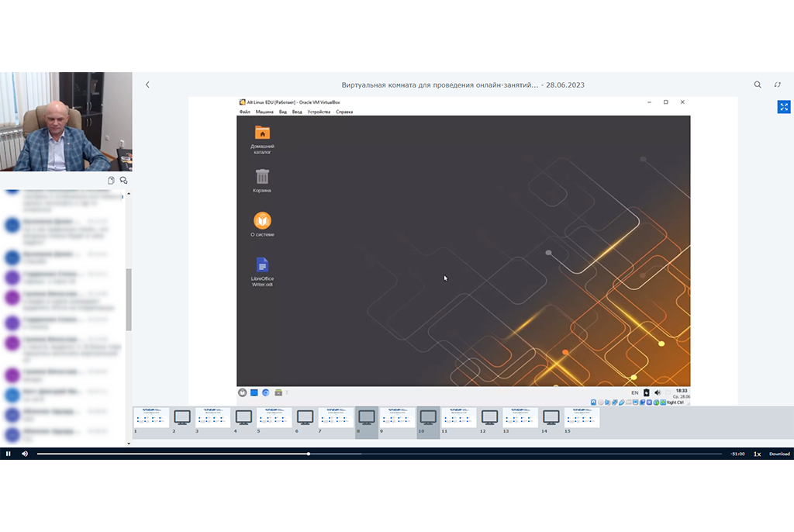Select screen-share thumbnail 14

[551, 417]
